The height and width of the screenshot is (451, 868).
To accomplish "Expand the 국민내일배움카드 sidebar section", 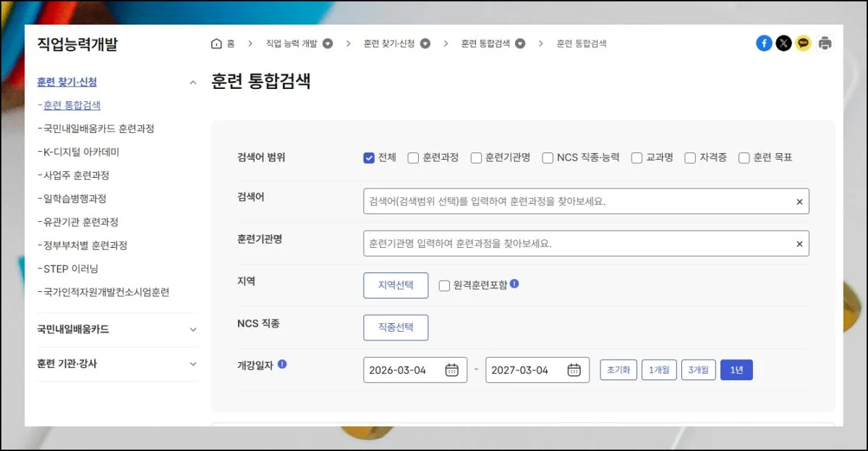I will [192, 330].
